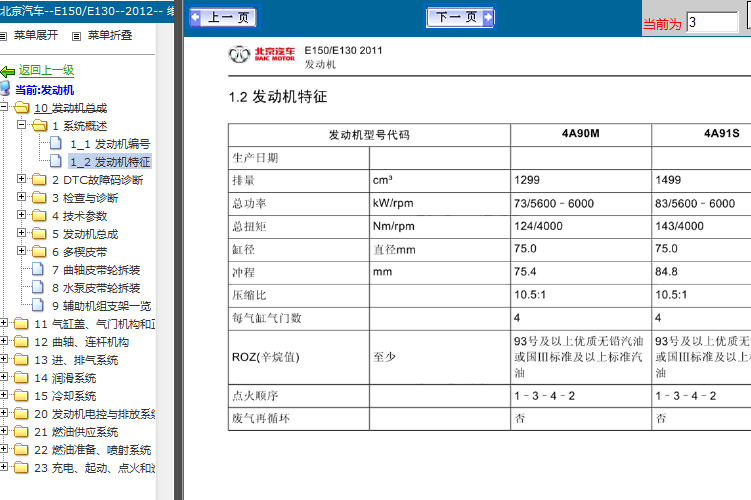The image size is (751, 500).
Task: Go to previous page with 上一页 button
Action: click(x=223, y=18)
